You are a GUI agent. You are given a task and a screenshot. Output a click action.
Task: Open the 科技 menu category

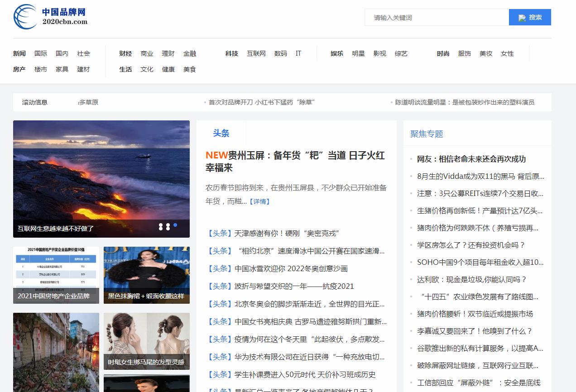tap(232, 53)
